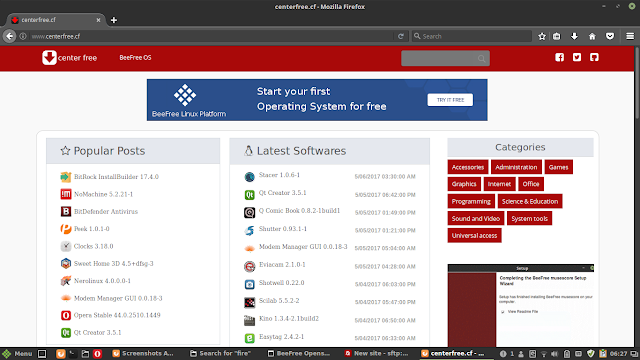
Task: Open the Science & Education category
Action: 530,201
